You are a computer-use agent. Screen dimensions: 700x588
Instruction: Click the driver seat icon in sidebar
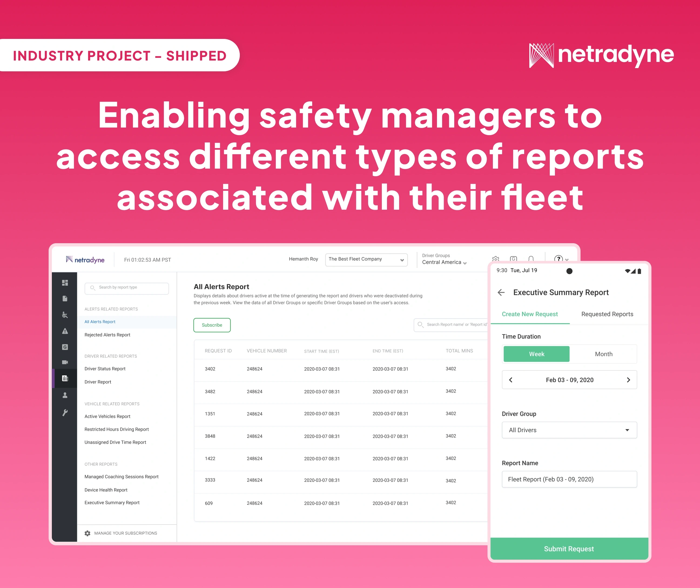click(65, 315)
